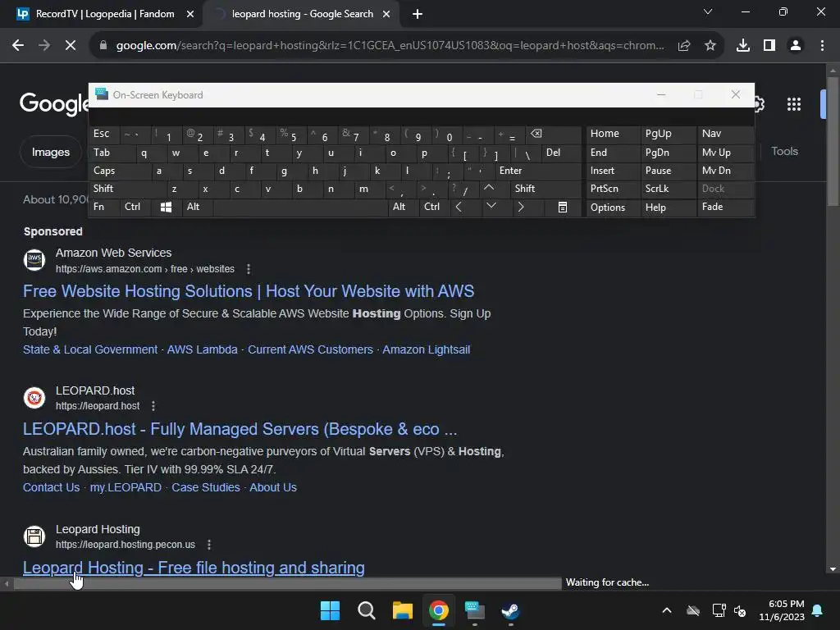Open the tab search dropdown

coord(708,11)
